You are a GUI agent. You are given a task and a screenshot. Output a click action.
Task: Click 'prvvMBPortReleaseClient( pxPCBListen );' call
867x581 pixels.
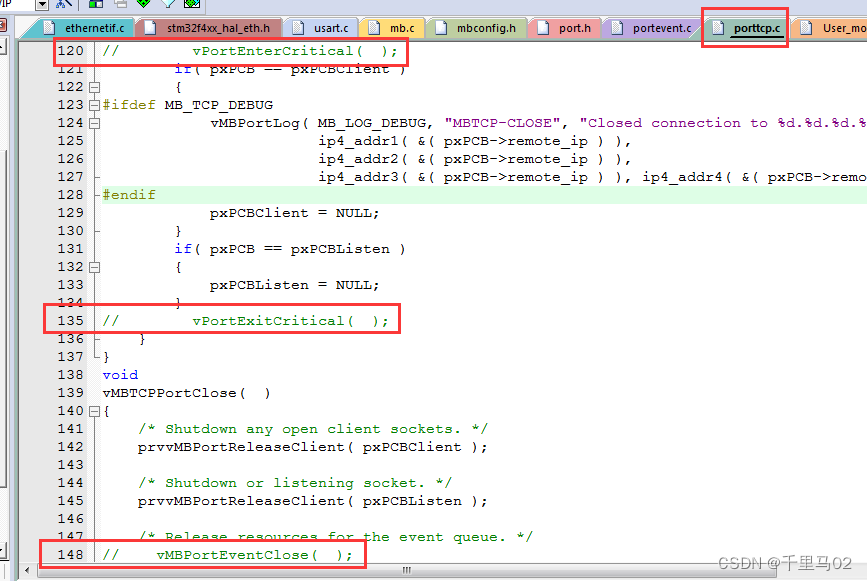(312, 501)
